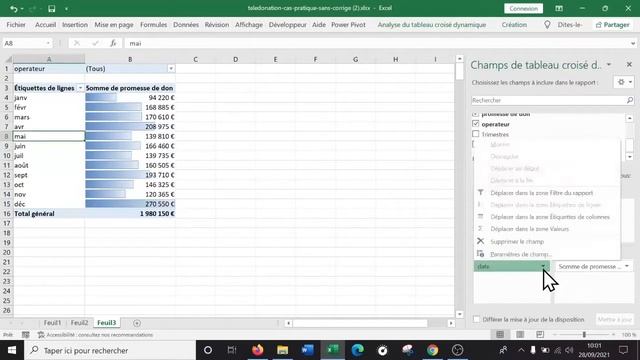Screen dimensions: 640x360
Task: Toggle Différer la mise à jour checkbox
Action: (476, 319)
